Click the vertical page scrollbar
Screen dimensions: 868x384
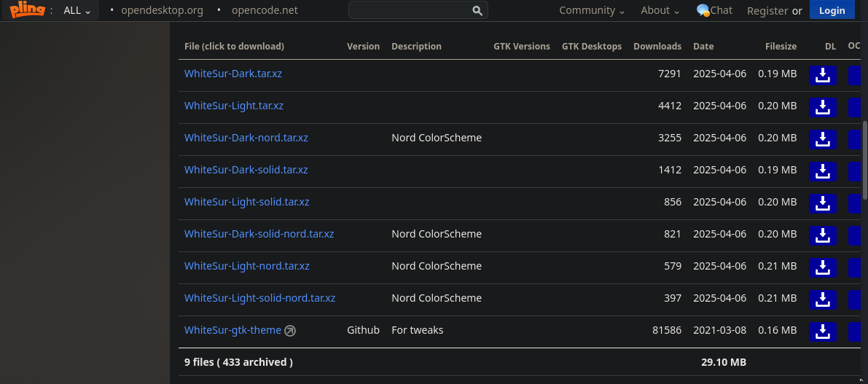click(x=864, y=160)
